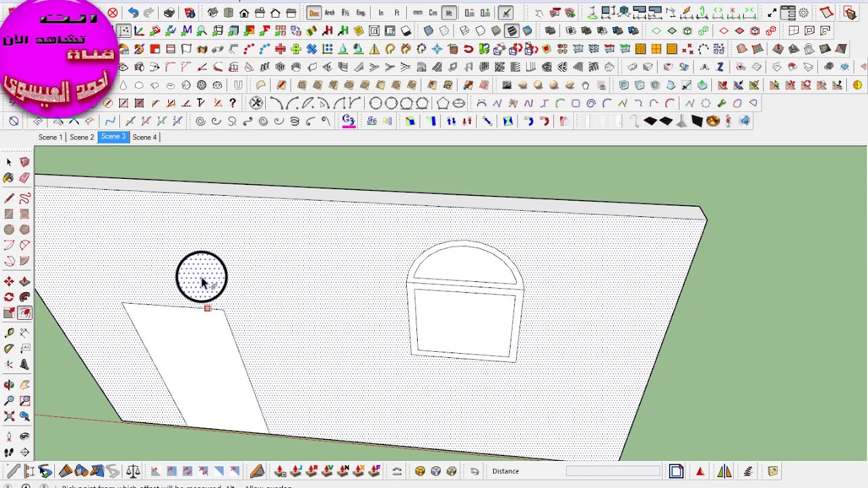The width and height of the screenshot is (868, 488).
Task: Click the active Offset tool
Action: click(24, 313)
